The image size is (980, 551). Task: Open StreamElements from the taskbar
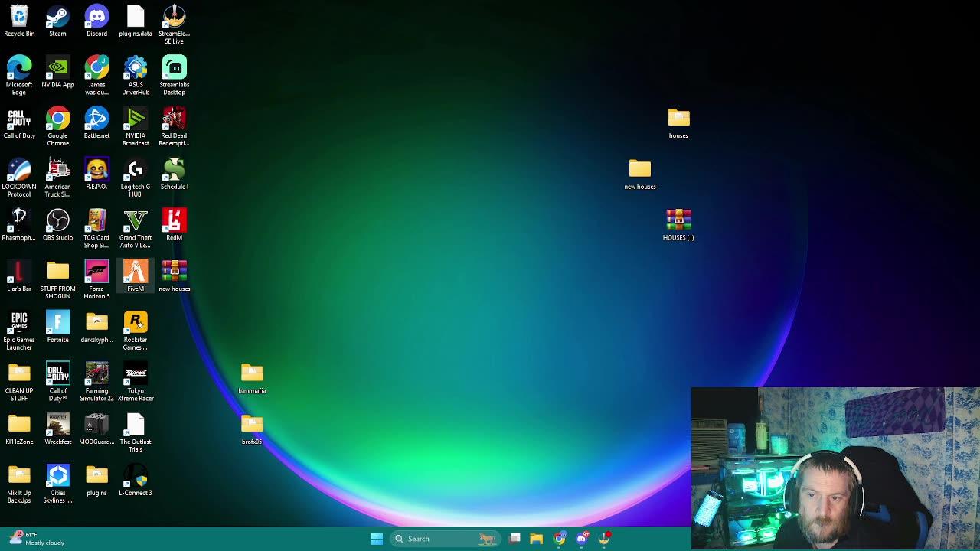(x=605, y=539)
